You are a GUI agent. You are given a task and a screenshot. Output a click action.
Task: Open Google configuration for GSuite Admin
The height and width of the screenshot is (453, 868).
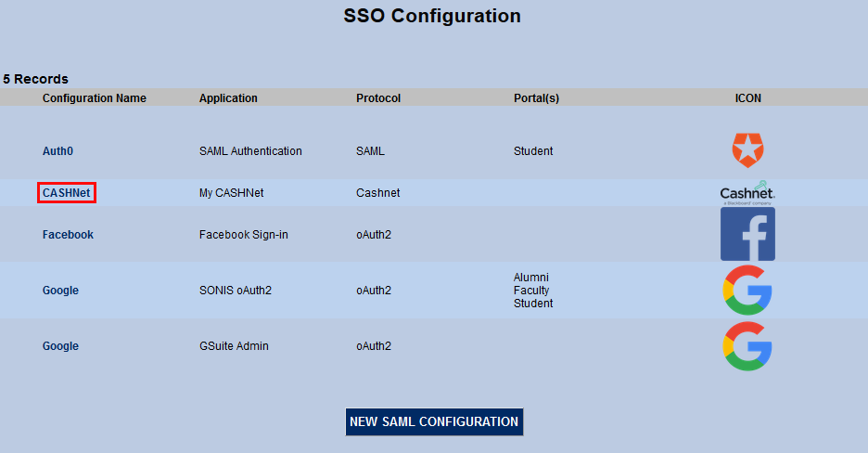coord(60,346)
